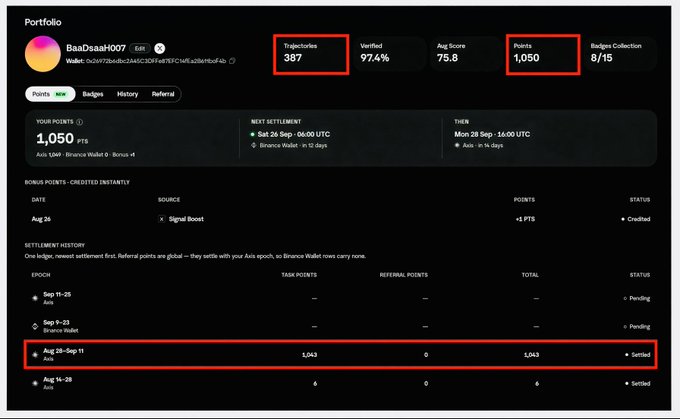This screenshot has width=680, height=419.
Task: Open the Badges tab
Action: coord(93,94)
